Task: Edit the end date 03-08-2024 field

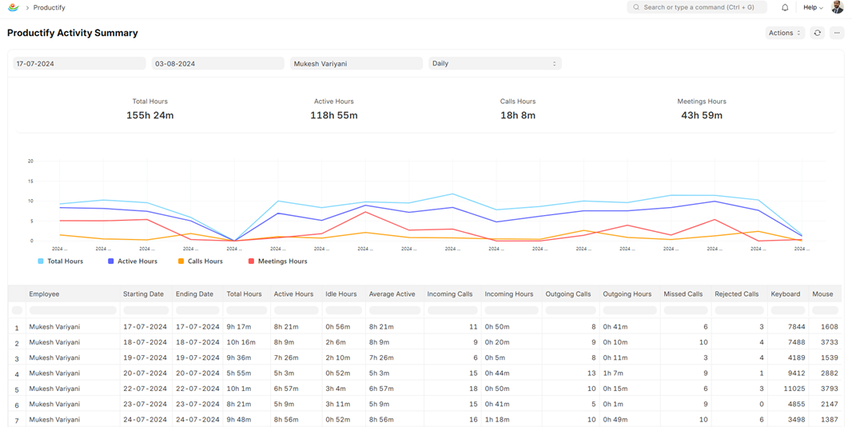Action: tap(218, 64)
